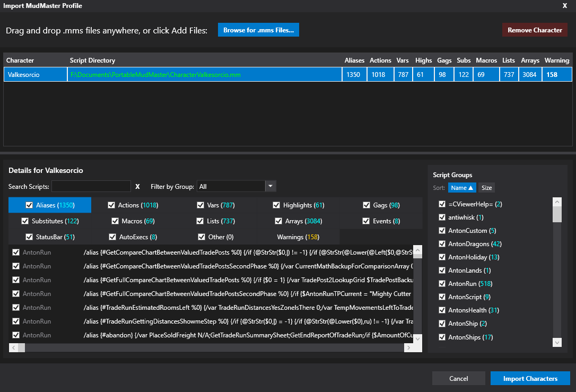The image size is (576, 392).
Task: Click down arrow of Script Groups scrollbar
Action: click(557, 342)
